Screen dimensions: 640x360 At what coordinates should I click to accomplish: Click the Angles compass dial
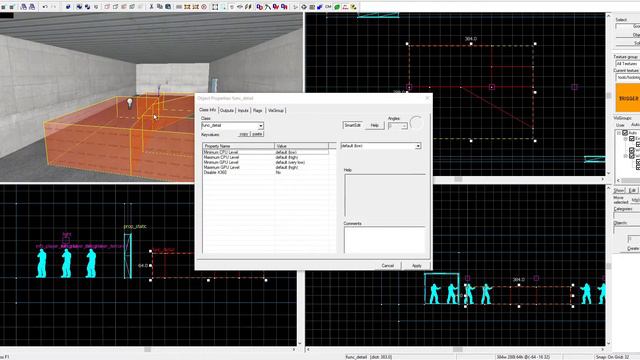[x=417, y=122]
